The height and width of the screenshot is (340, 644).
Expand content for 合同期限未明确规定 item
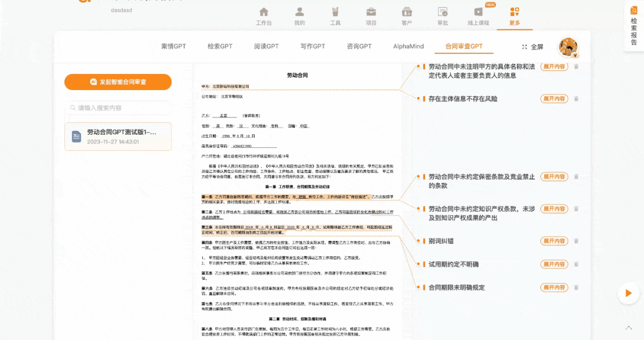[x=554, y=288]
